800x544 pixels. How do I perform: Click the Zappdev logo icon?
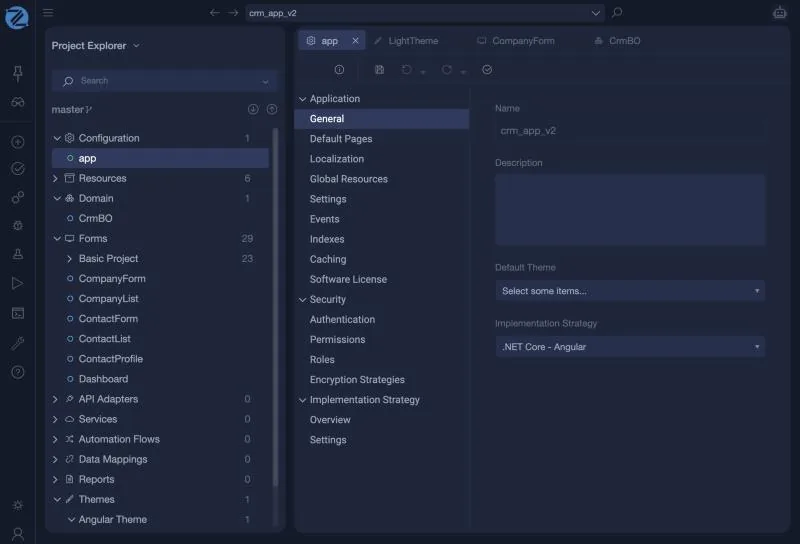pos(17,18)
